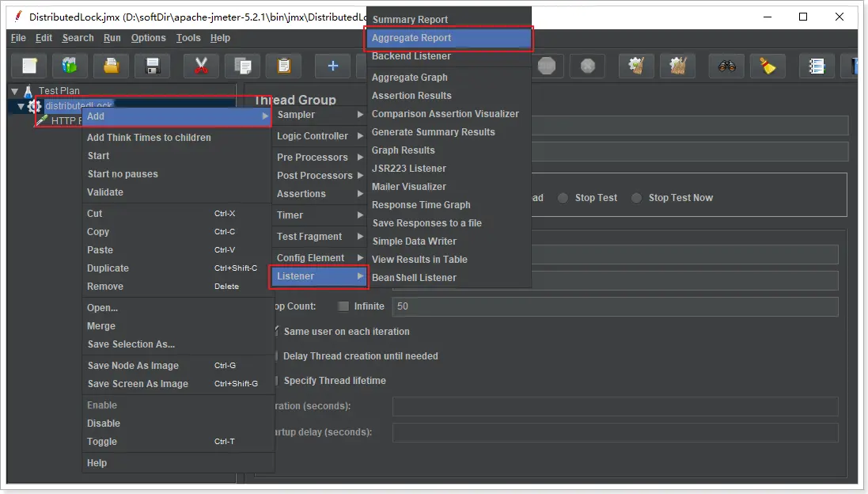Open the Pre Processors submenu
This screenshot has width=868, height=494.
(319, 158)
